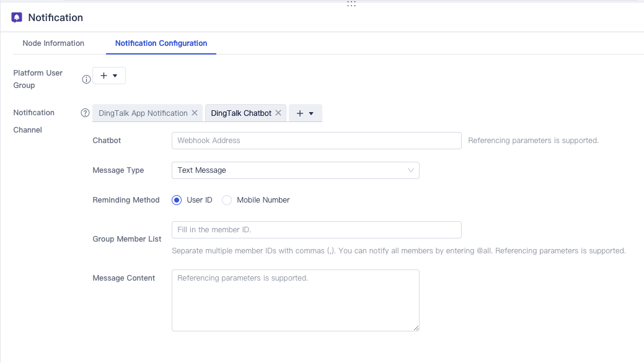Click the panel drag handle dots

tap(351, 4)
